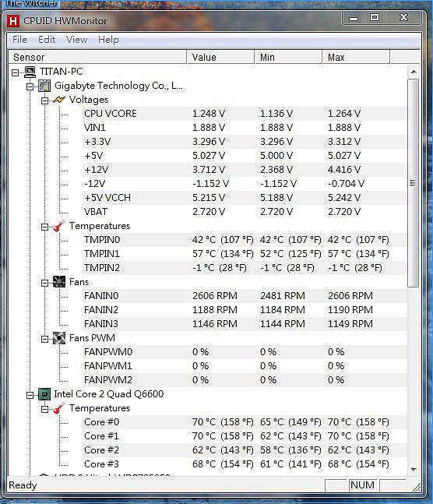Select the FANIN0 row
Image resolution: width=433 pixels, height=504 pixels.
tap(245, 296)
